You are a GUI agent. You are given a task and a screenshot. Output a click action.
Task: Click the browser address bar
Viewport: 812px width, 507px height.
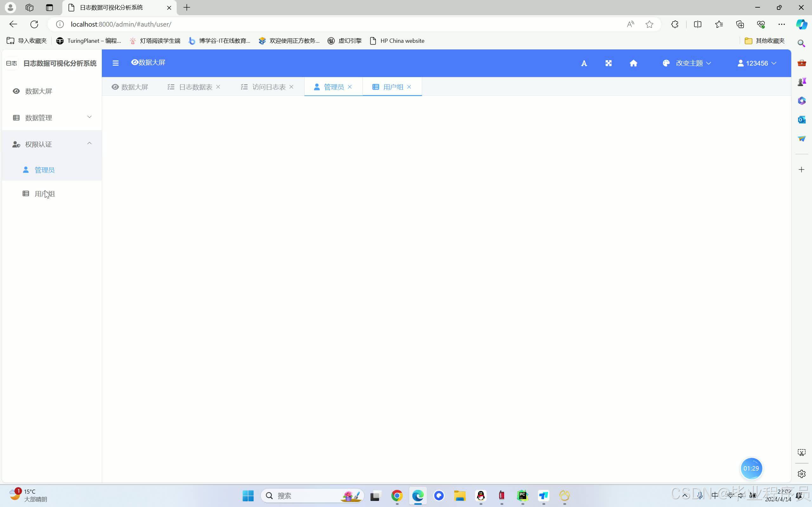click(336, 24)
